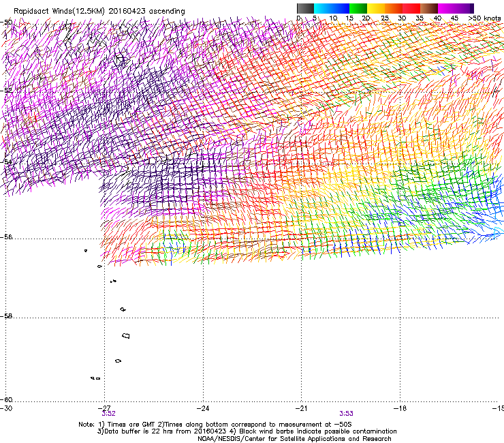This screenshot has height=443, width=504.
Task: Click the brown 35-40 knots legend segment
Action: [429, 8]
